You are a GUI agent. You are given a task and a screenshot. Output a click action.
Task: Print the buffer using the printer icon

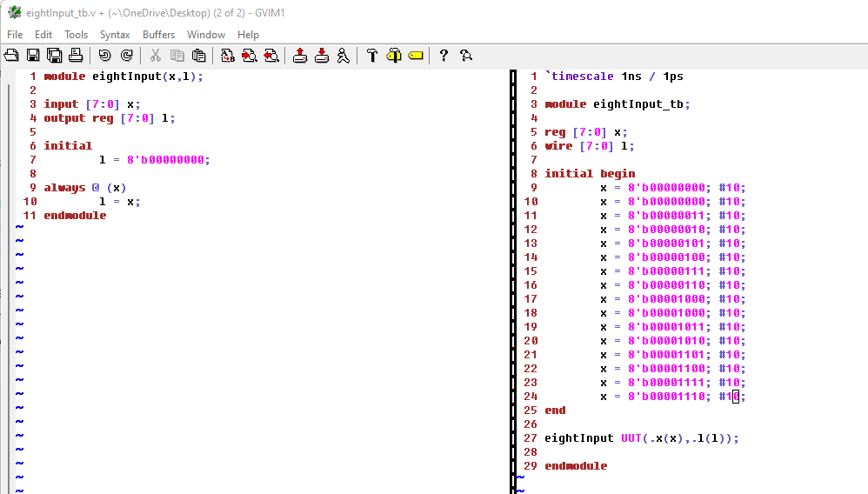click(76, 56)
